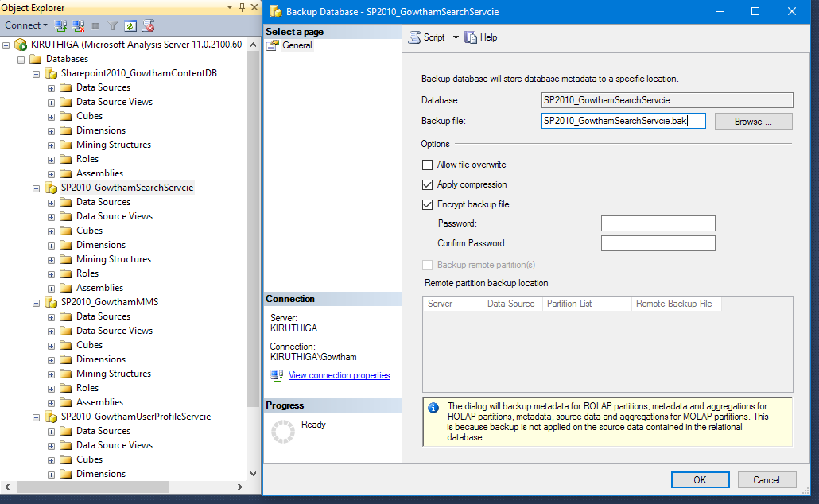Click SP2010_GowthamSearchServcie database icon in tree

click(x=51, y=188)
